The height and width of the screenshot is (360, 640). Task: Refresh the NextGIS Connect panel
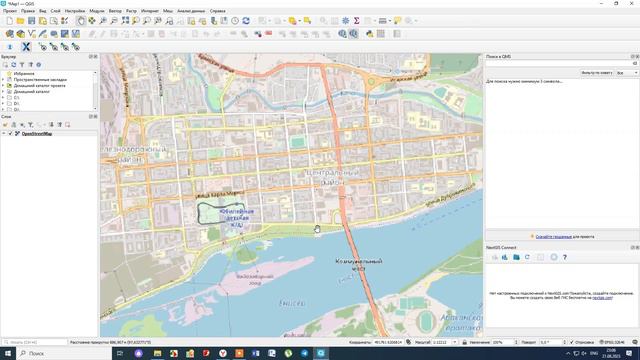point(527,257)
